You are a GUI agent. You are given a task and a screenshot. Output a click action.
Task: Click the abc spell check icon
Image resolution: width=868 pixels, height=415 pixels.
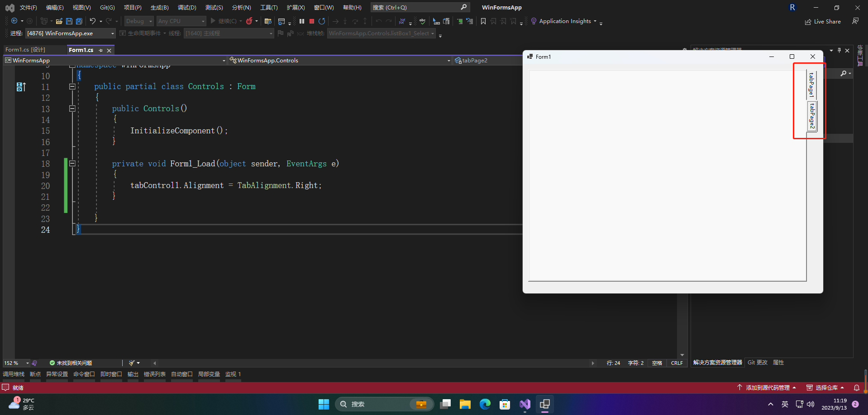[422, 21]
